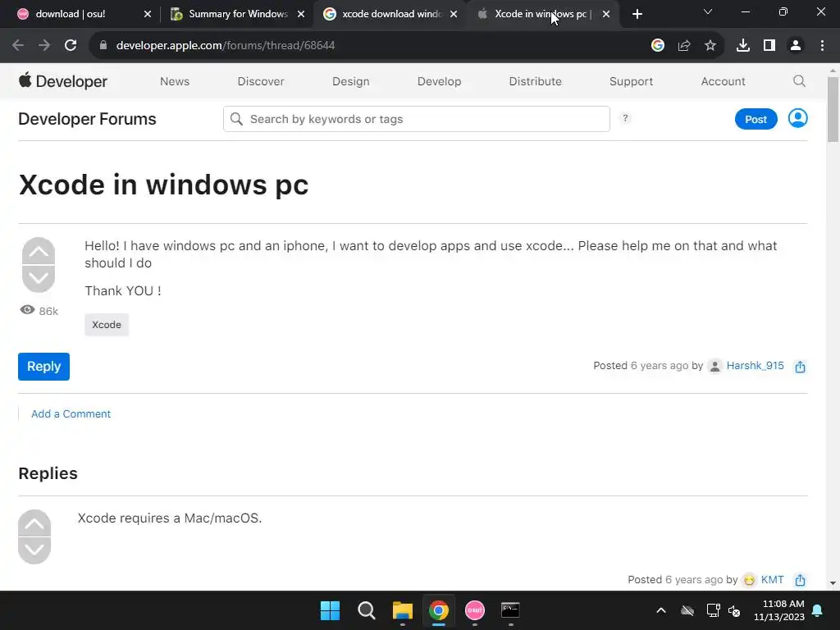Open the Account menu item
The image size is (840, 630).
[724, 81]
